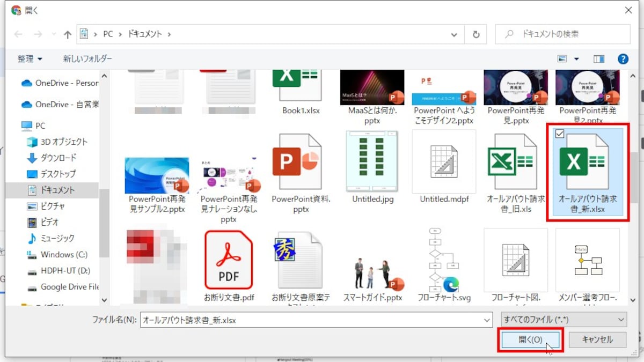644x362 pixels.
Task: Click PC in the address path
Action: tap(108, 34)
